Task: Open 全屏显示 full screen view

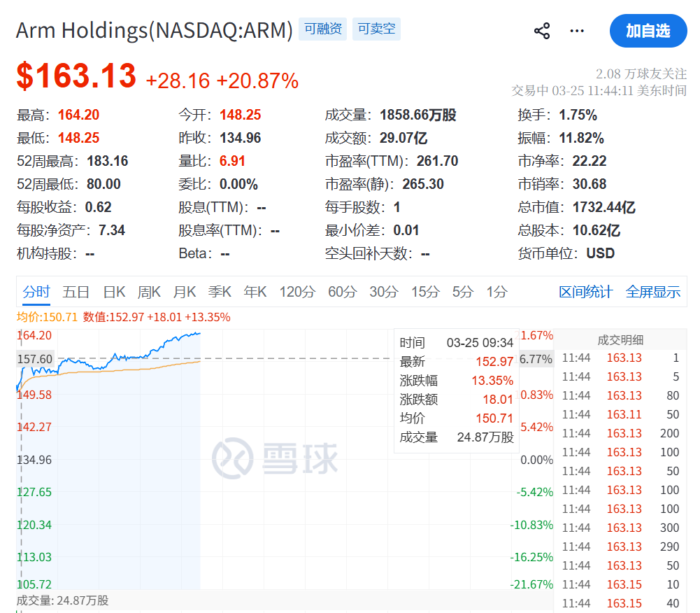Action: [x=652, y=292]
